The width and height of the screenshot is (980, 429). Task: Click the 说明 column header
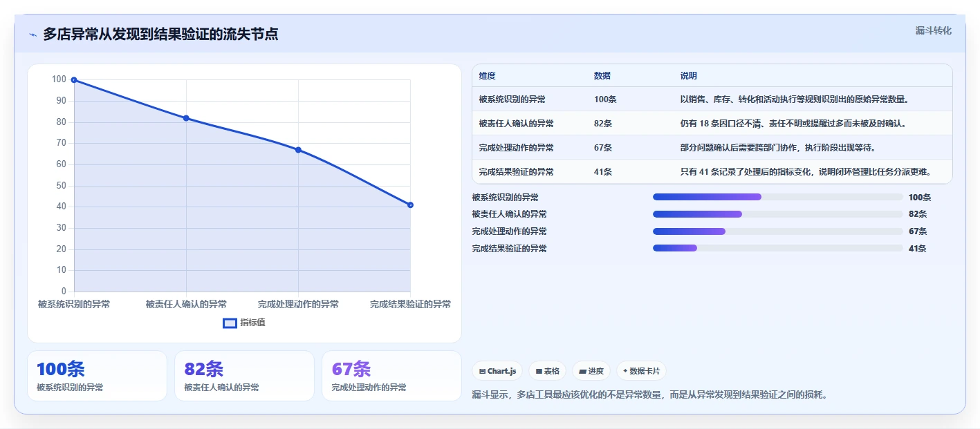(688, 76)
